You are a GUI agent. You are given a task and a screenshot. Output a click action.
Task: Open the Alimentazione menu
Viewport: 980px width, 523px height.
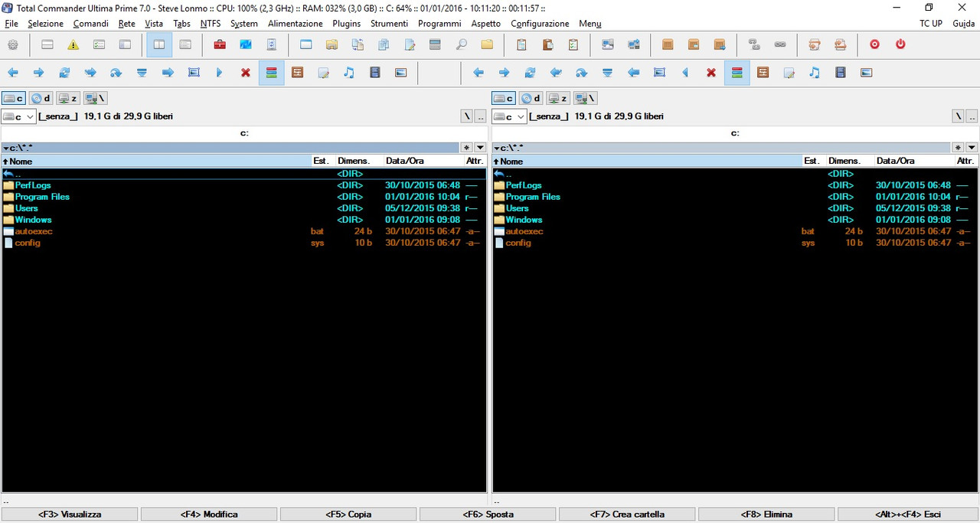pyautogui.click(x=295, y=24)
